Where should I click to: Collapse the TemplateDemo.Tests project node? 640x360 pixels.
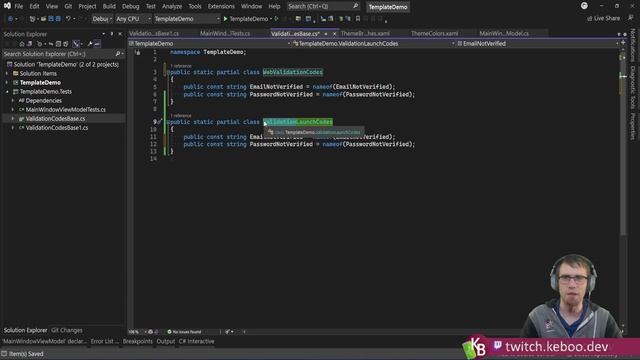(7, 91)
